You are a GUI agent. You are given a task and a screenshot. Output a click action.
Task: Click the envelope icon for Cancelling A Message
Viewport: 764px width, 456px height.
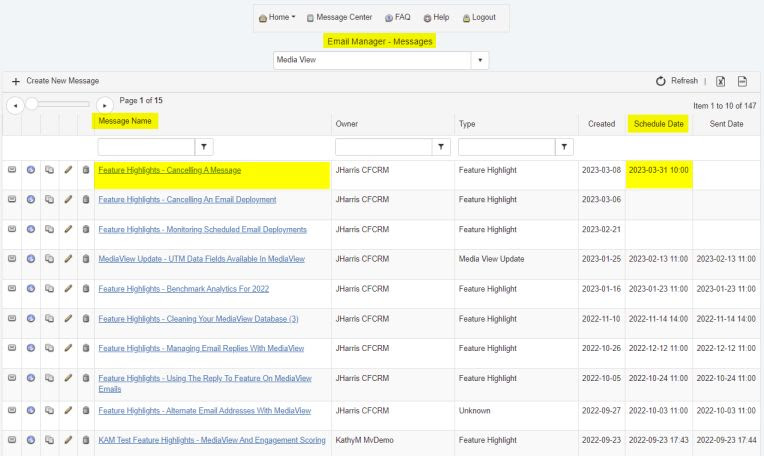(11, 170)
